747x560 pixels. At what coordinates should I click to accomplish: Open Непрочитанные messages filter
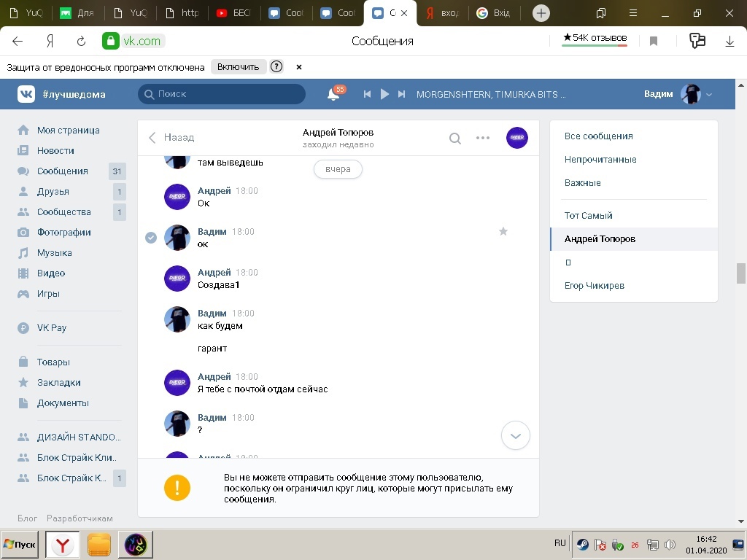600,160
